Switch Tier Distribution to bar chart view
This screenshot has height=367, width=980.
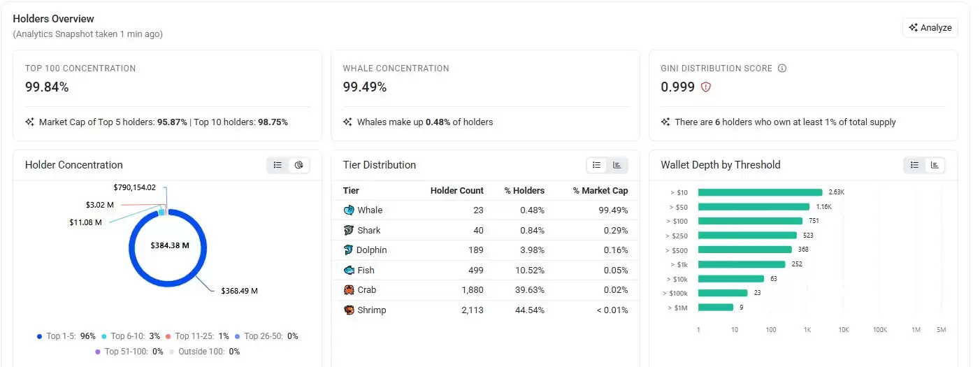[x=617, y=165]
